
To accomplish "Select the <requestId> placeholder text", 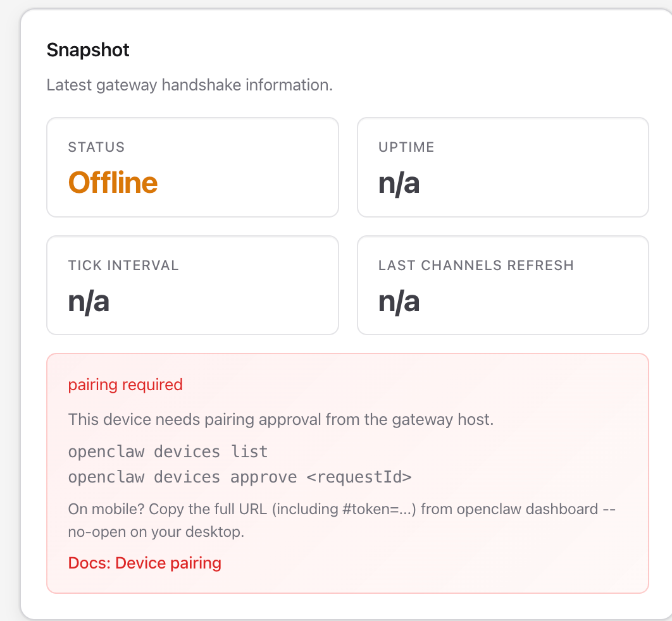I will click(x=359, y=477).
